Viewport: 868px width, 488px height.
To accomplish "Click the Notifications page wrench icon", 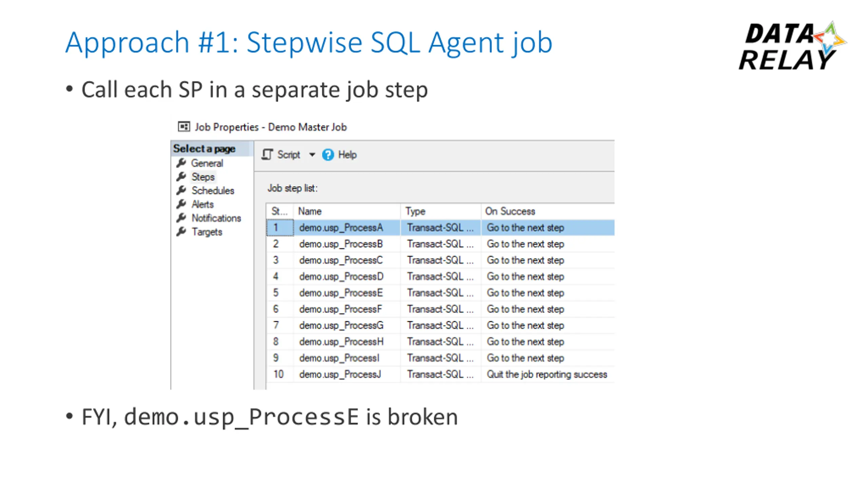I will 181,218.
